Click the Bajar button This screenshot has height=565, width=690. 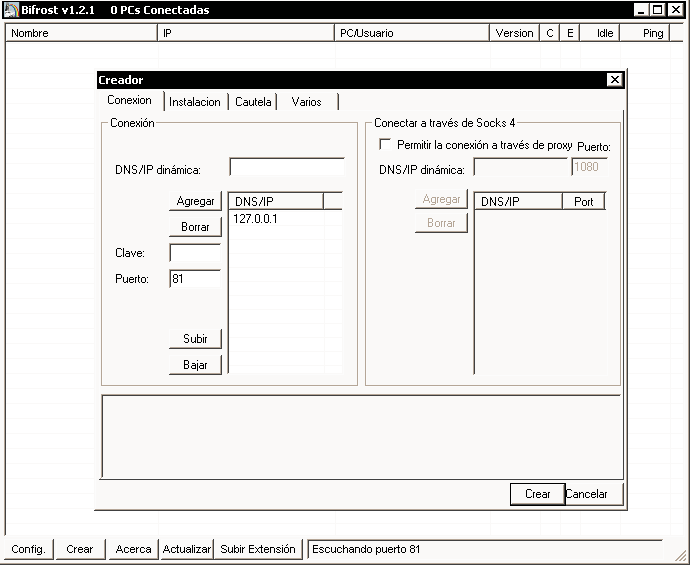tap(195, 365)
